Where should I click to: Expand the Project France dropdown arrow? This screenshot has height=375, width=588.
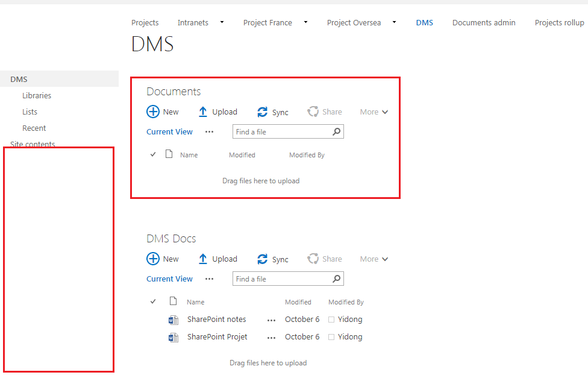click(x=305, y=22)
